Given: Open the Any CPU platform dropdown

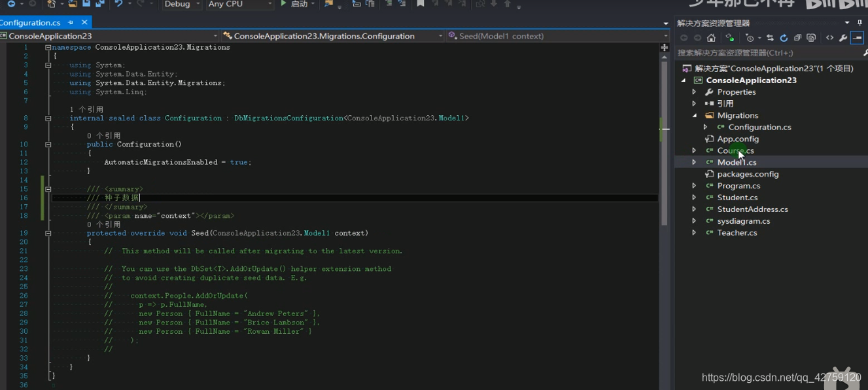Looking at the screenshot, I should click(239, 4).
